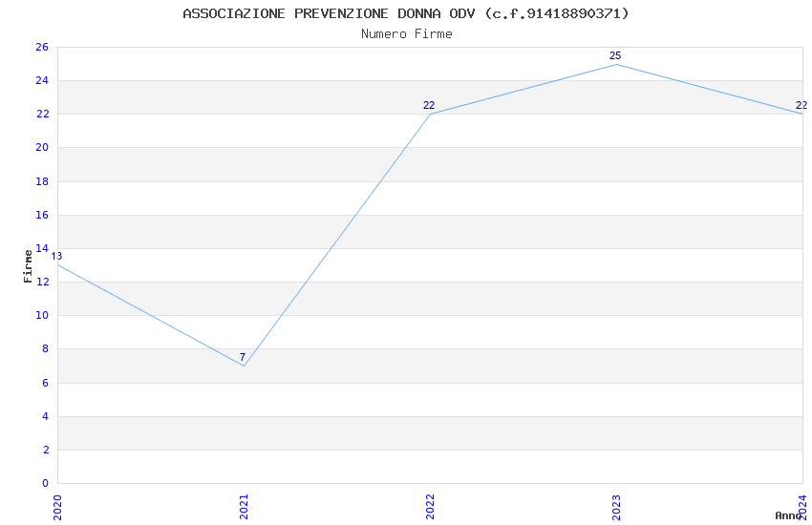The height and width of the screenshot is (525, 812).
Task: Click the y-axis value 24
Action: tap(42, 81)
